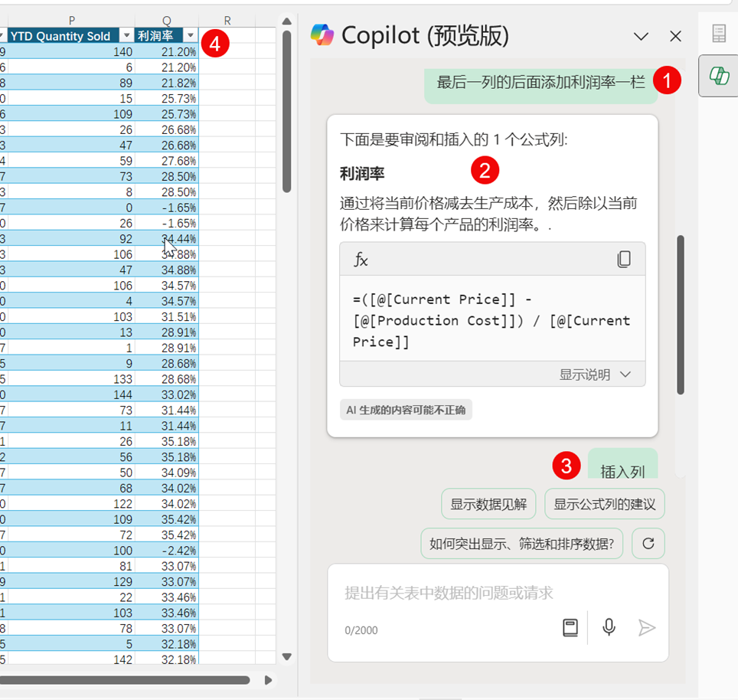Select the quantity cell with value 142
Screen dimensions: 738x700
pyautogui.click(x=71, y=659)
